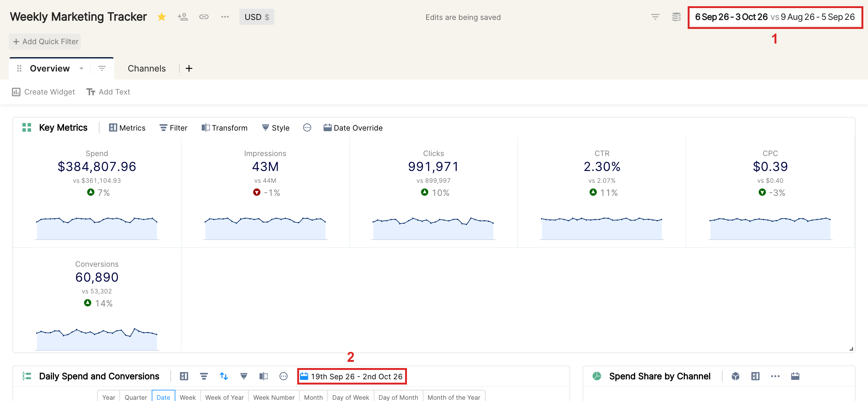Open ellipsis menu in Spend Share widget
This screenshot has height=401, width=868.
click(x=775, y=376)
